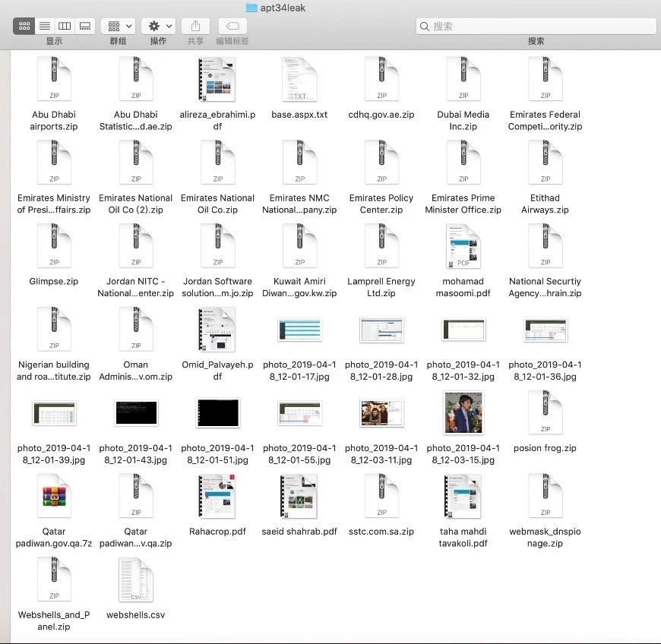This screenshot has height=644, width=661.
Task: Focus the search field
Action: click(536, 26)
